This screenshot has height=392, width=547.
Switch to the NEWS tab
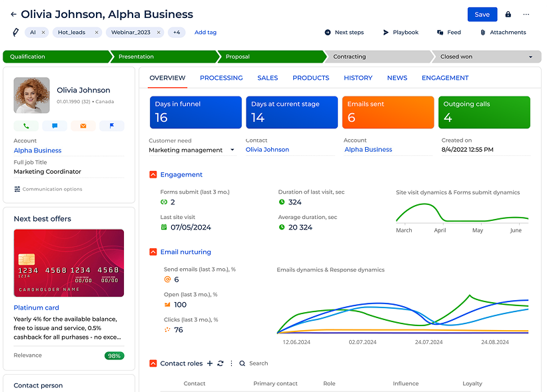pos(397,78)
